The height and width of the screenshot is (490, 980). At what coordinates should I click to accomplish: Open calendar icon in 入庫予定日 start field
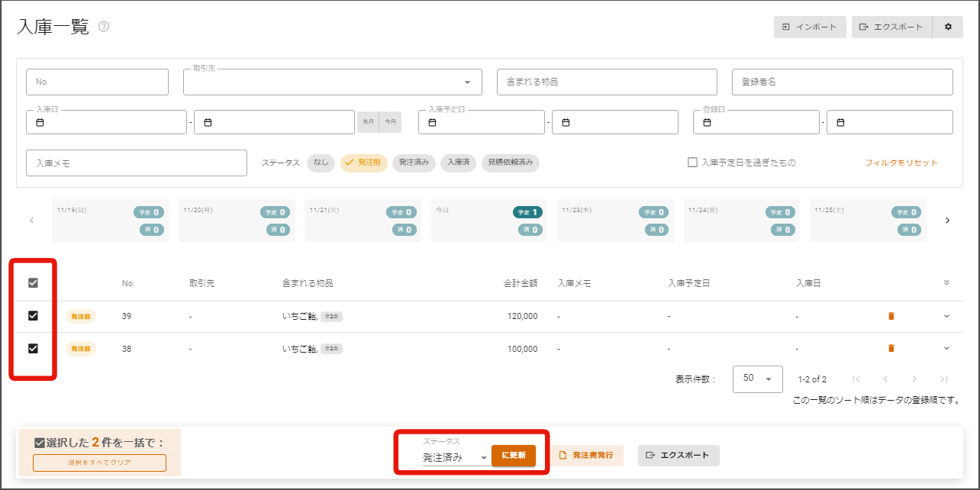click(x=431, y=122)
